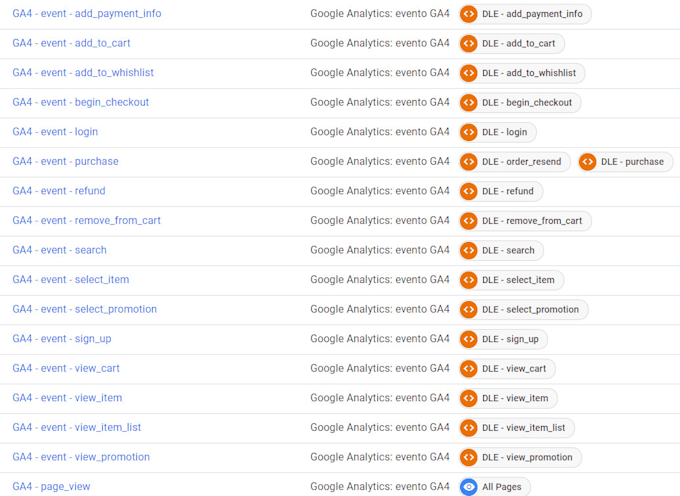
Task: Click the DLE - view_cart trigger label
Action: (514, 369)
